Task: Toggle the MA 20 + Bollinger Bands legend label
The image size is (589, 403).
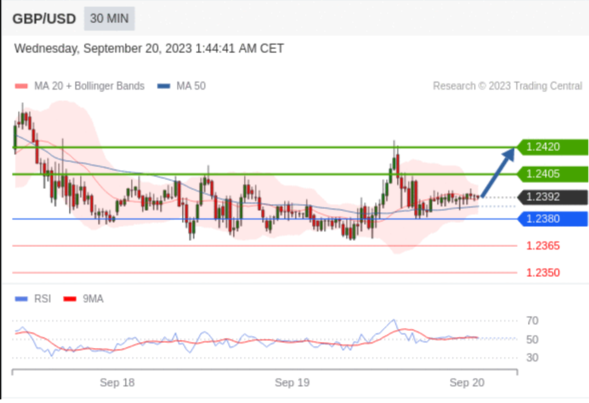Action: [x=89, y=86]
